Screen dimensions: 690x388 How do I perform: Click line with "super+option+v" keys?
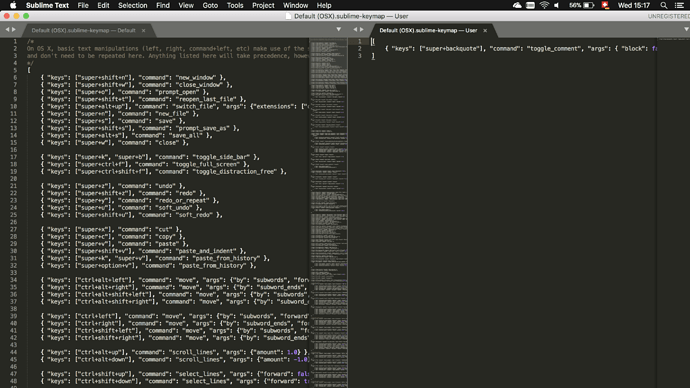(x=148, y=265)
